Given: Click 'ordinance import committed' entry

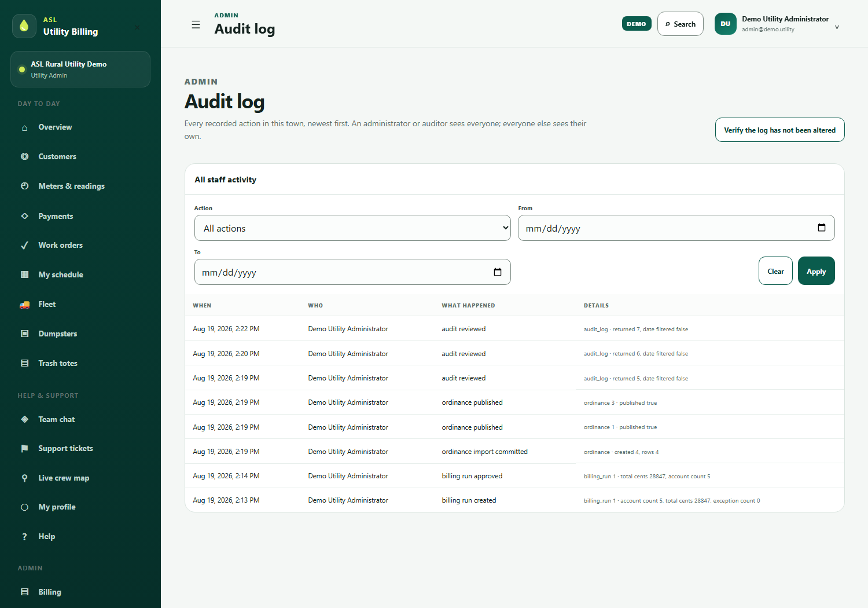Looking at the screenshot, I should 484,452.
